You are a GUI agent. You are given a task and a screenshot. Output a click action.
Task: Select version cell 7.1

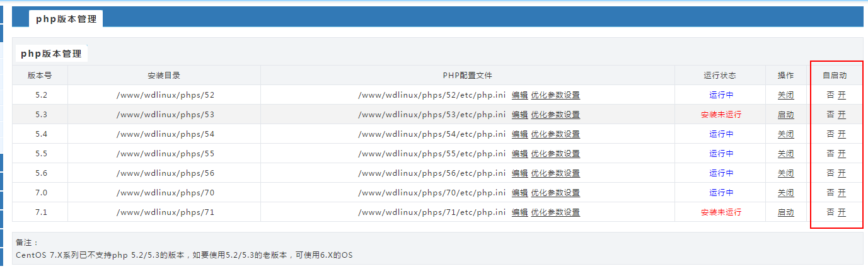(41, 212)
